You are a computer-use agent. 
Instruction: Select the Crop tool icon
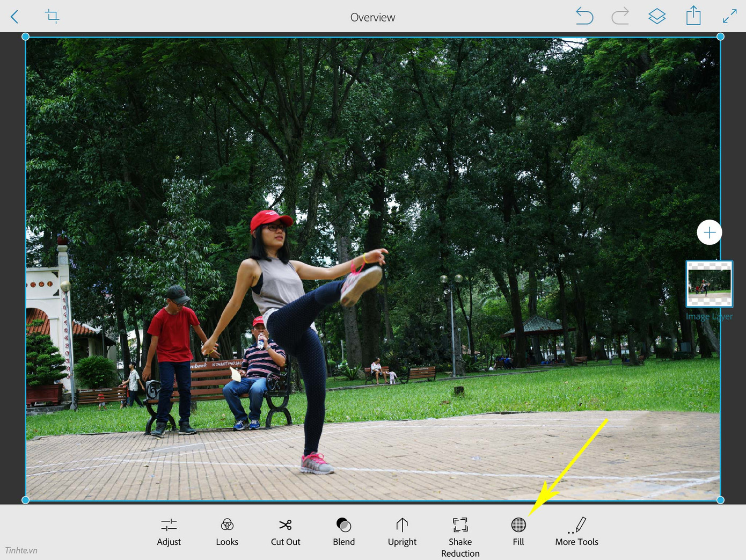point(52,16)
